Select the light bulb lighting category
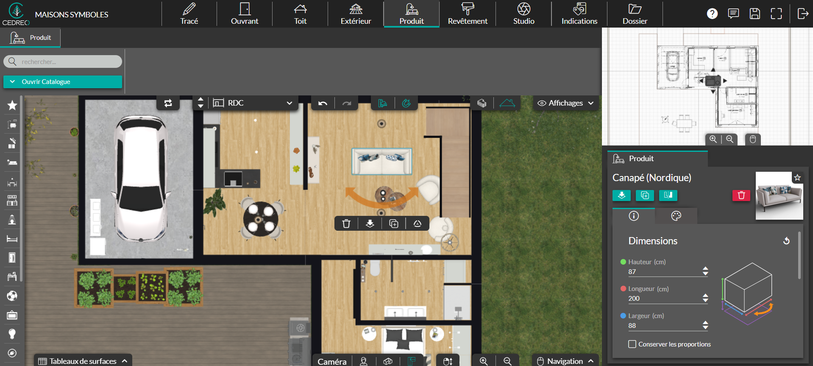 pyautogui.click(x=12, y=334)
